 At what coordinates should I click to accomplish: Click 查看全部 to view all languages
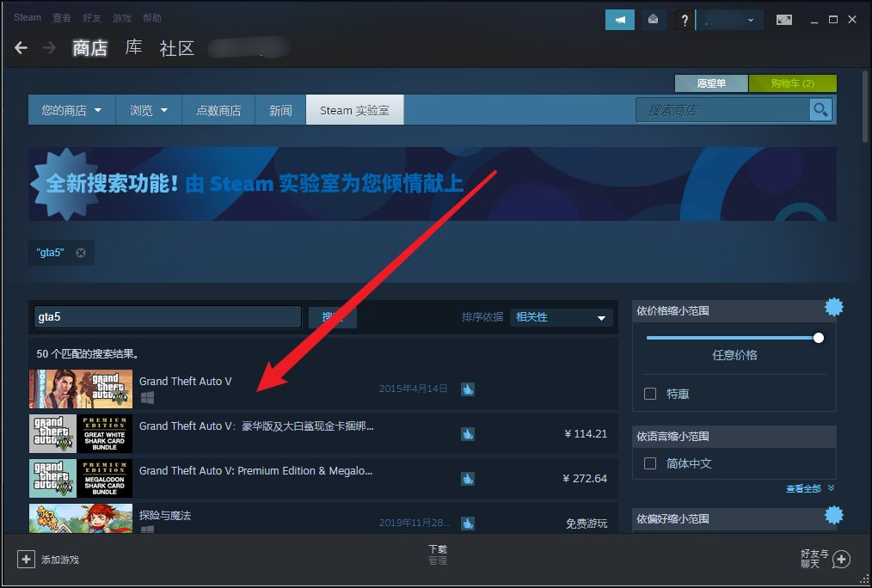803,487
